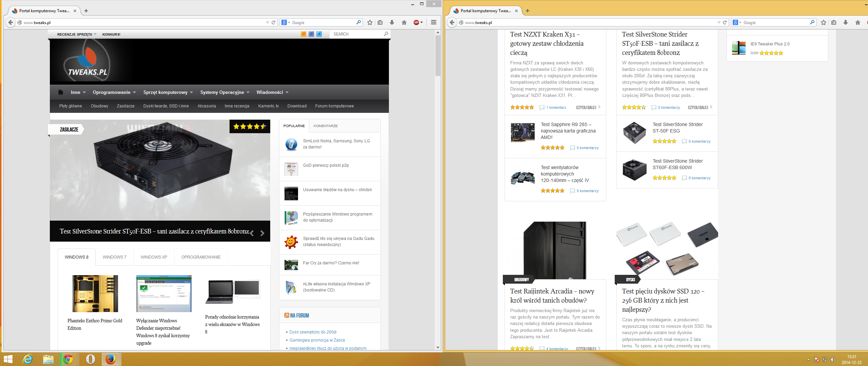Image resolution: width=868 pixels, height=366 pixels.
Task: Open volume control in the system tray
Action: 833,360
